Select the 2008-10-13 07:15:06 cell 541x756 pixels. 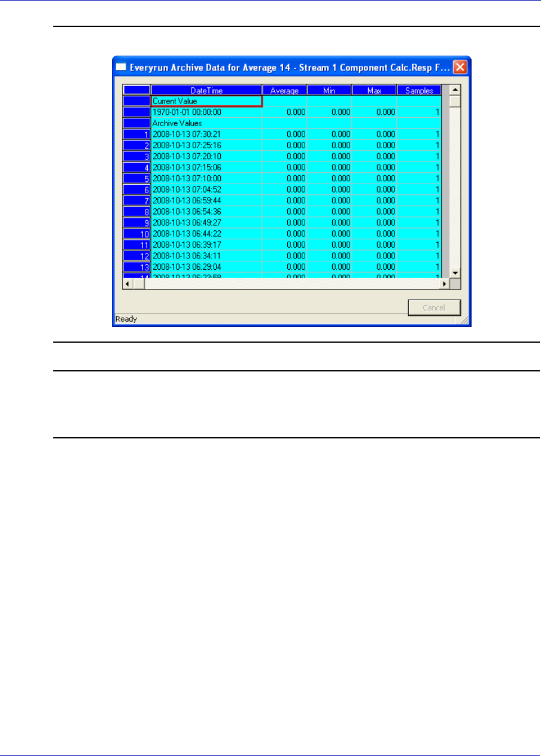click(206, 167)
